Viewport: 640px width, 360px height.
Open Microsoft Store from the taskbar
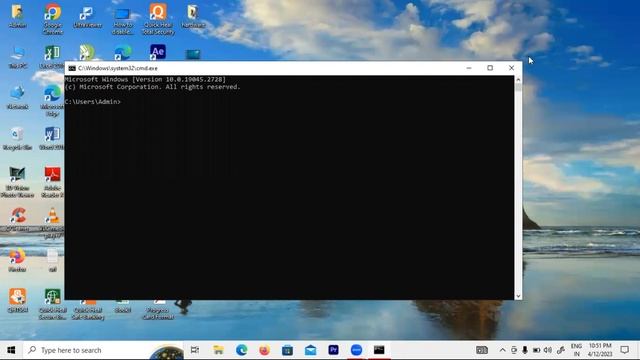287,350
